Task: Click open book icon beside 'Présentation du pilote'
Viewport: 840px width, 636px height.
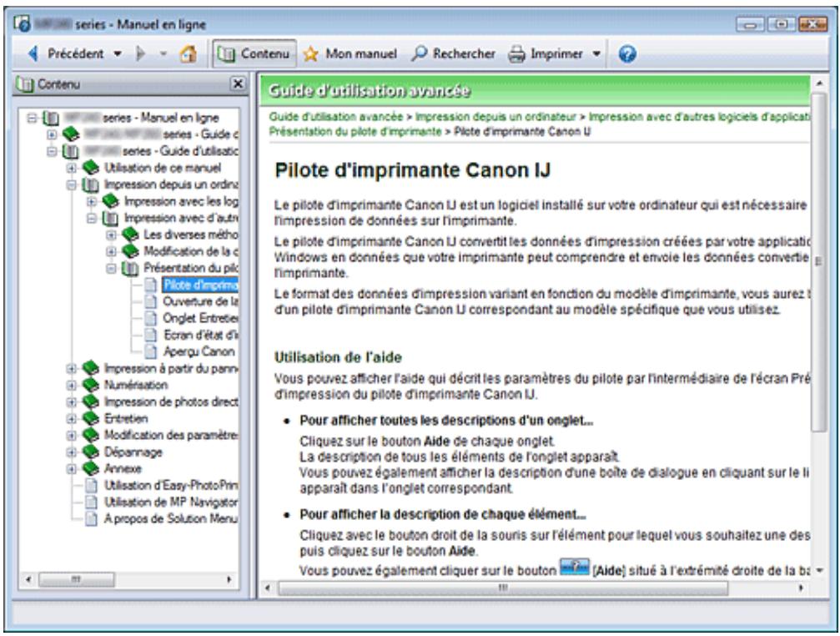Action: click(130, 268)
